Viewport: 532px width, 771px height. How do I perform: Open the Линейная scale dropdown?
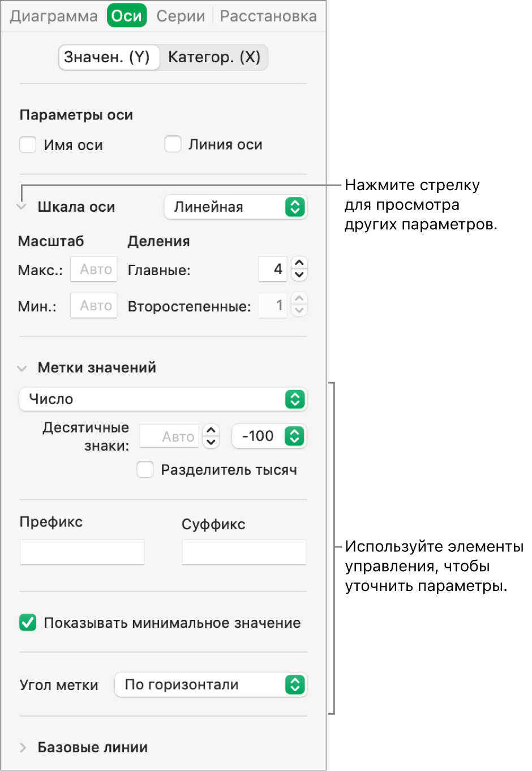point(235,207)
